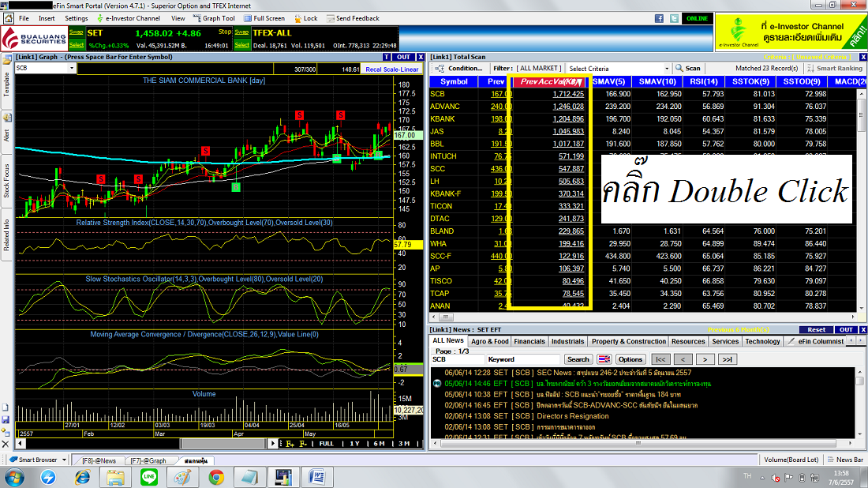Click the Reset button in News header
Viewport: 868px width, 488px height.
[x=816, y=329]
